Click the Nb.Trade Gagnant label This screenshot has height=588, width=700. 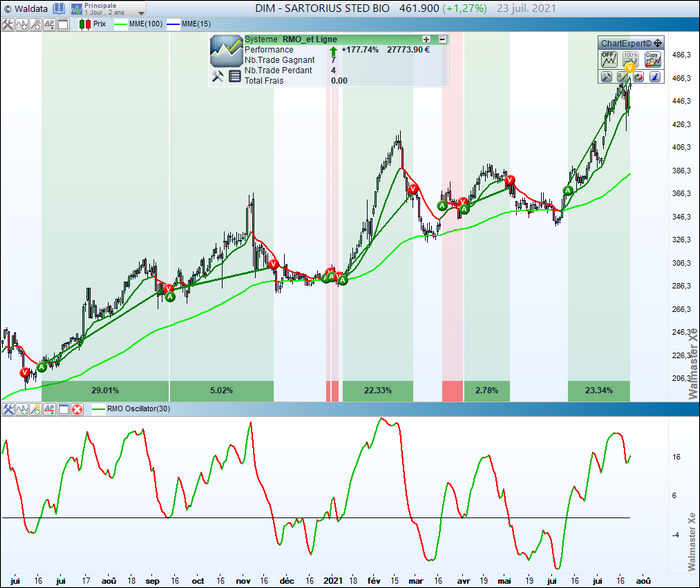(279, 60)
